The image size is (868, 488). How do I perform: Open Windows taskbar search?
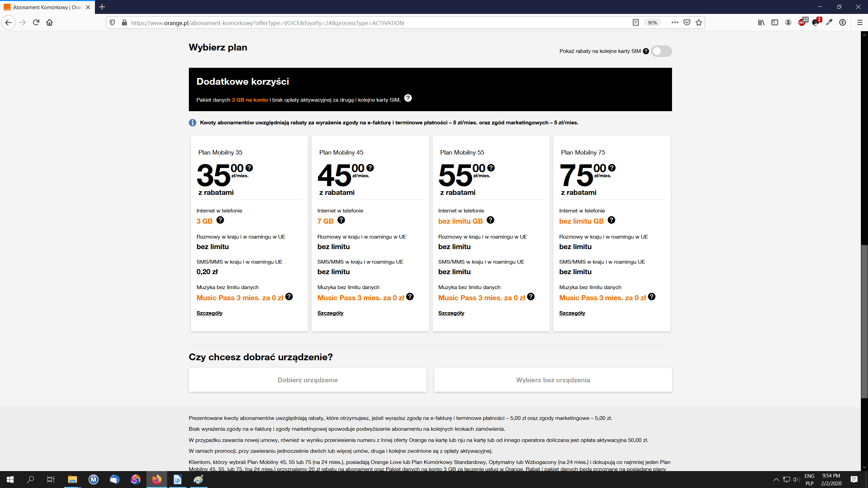click(x=31, y=480)
